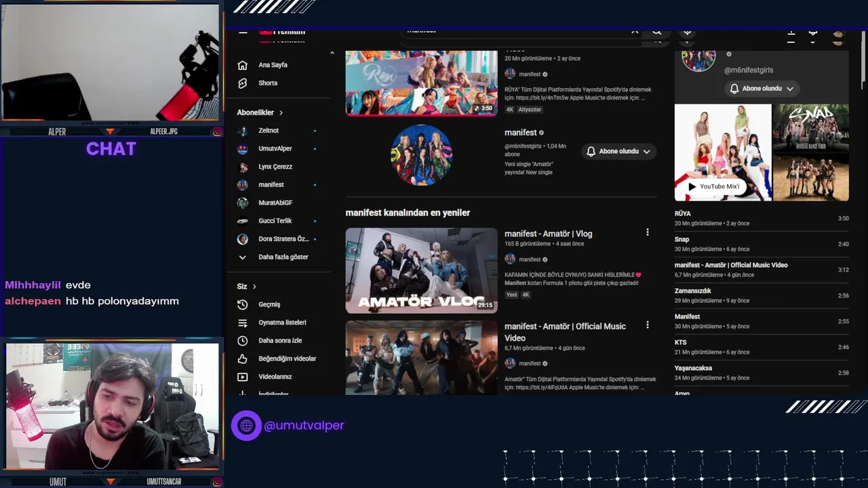Click Altyazılar badge under RÜYA video

click(530, 109)
